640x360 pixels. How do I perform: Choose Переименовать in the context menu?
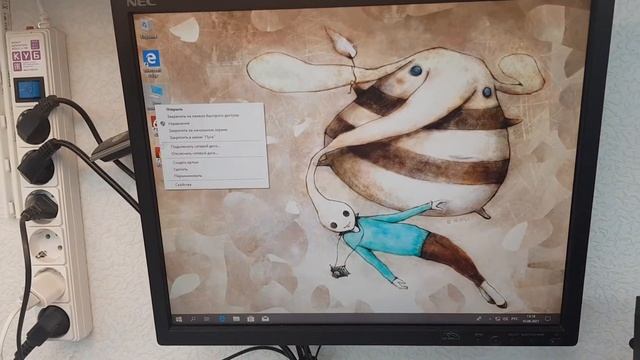[x=188, y=176]
